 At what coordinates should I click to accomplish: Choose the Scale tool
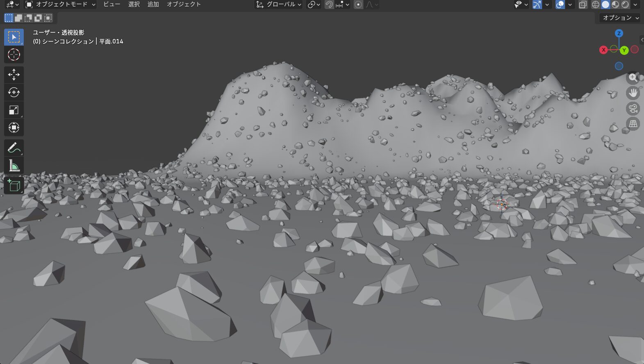coord(14,110)
